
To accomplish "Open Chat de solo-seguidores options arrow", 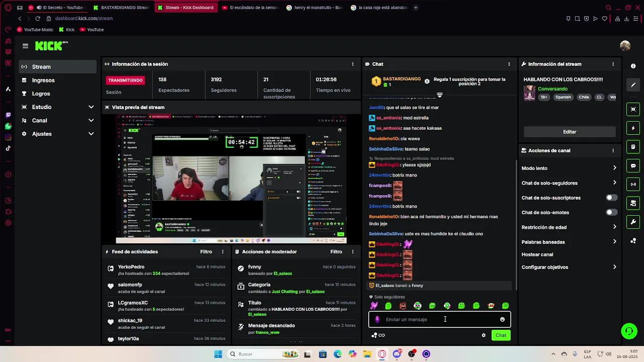I will pos(614,183).
